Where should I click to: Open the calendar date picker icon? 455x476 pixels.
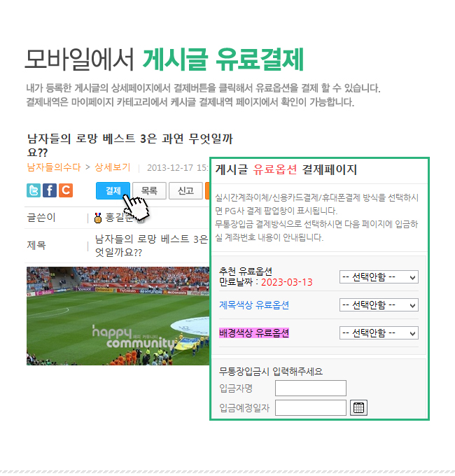(x=358, y=407)
